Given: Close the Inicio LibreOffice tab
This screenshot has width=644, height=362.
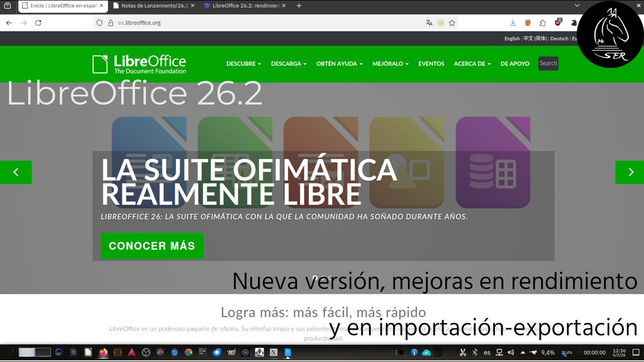Looking at the screenshot, I should (x=101, y=6).
